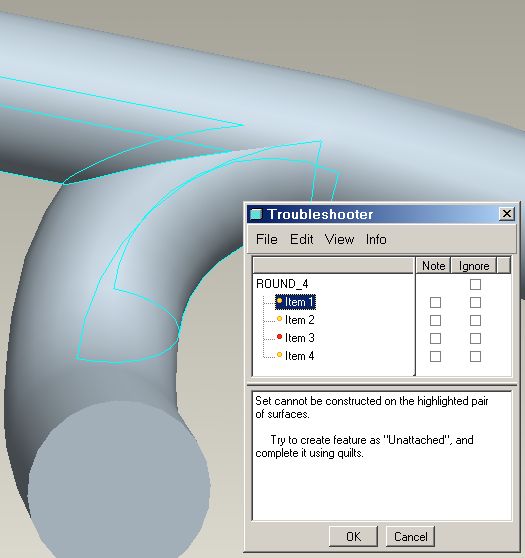Screen dimensions: 525x558
Task: Select Item 3 in the tree
Action: point(299,338)
